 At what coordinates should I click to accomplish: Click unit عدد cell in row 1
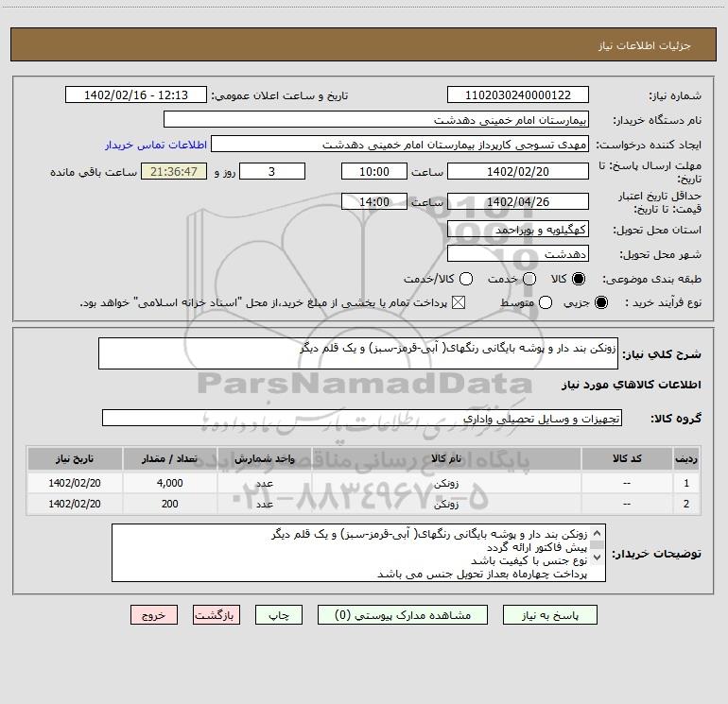coord(264,483)
